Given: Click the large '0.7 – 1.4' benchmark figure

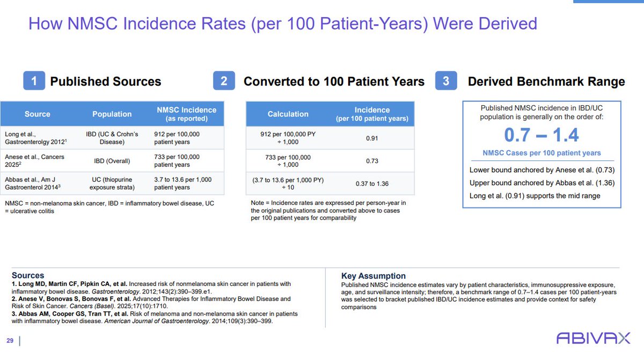Looking at the screenshot, I should click(x=541, y=135).
